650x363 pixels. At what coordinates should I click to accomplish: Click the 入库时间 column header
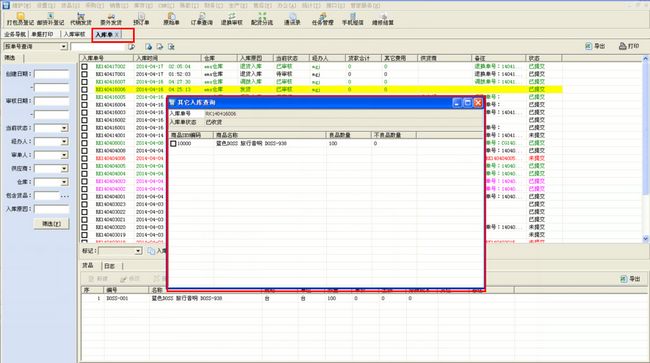pyautogui.click(x=167, y=58)
